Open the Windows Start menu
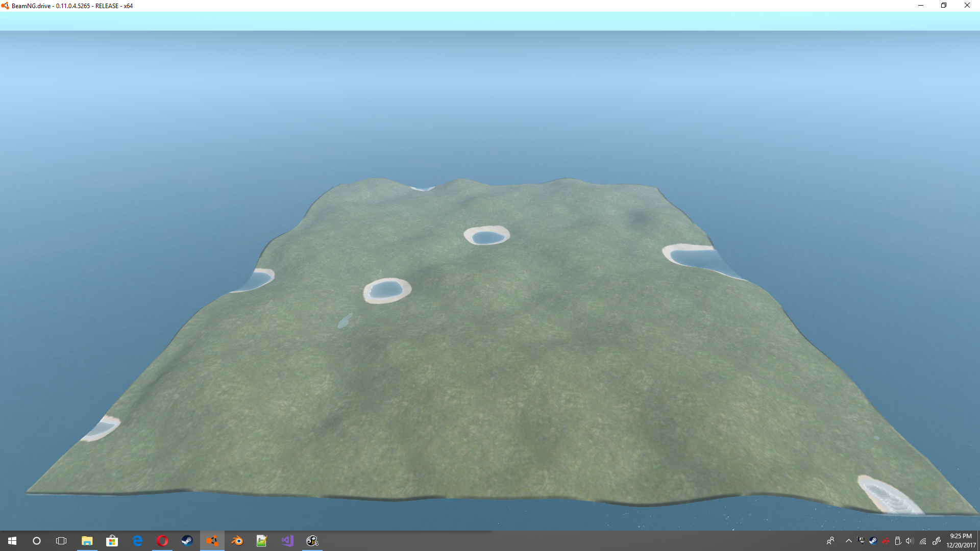The height and width of the screenshot is (551, 980). coord(12,541)
